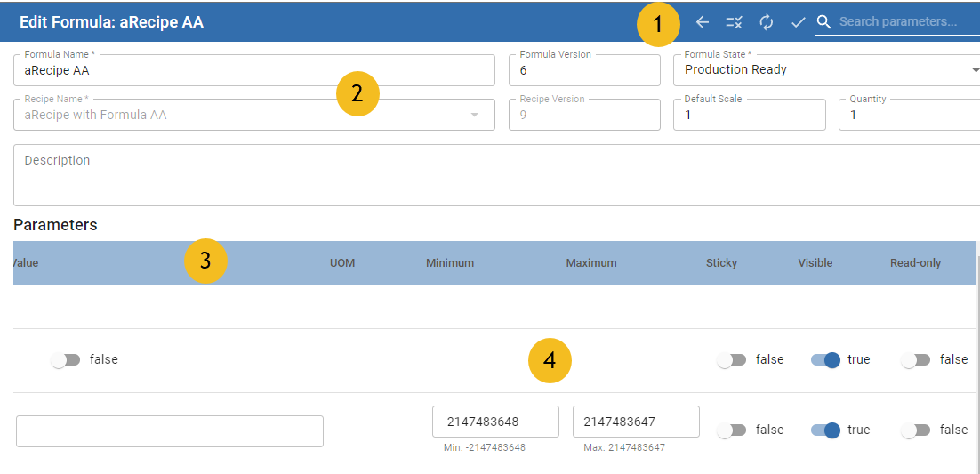The height and width of the screenshot is (474, 980).
Task: Disable Visible switch in first parameter row
Action: 824,360
